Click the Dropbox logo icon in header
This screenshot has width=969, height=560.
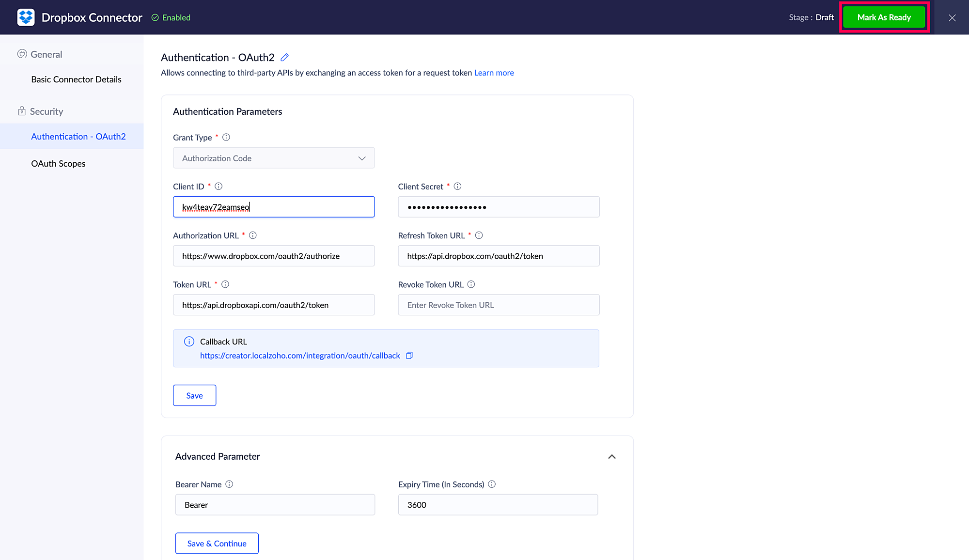[x=26, y=17]
